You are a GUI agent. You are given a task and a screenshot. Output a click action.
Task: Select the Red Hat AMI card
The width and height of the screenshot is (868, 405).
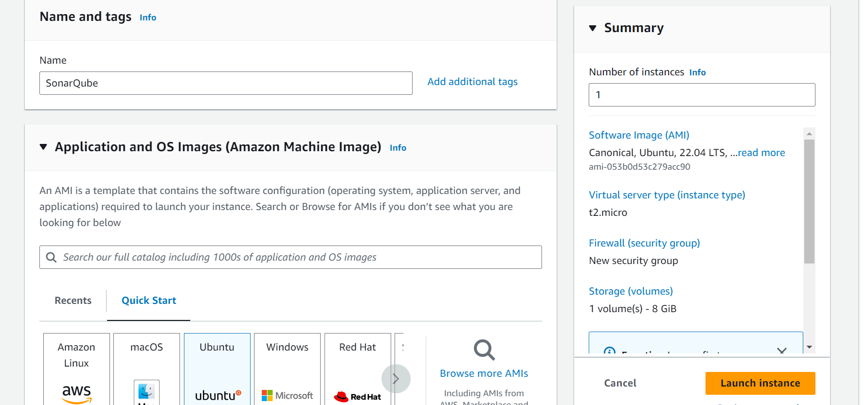pyautogui.click(x=358, y=369)
